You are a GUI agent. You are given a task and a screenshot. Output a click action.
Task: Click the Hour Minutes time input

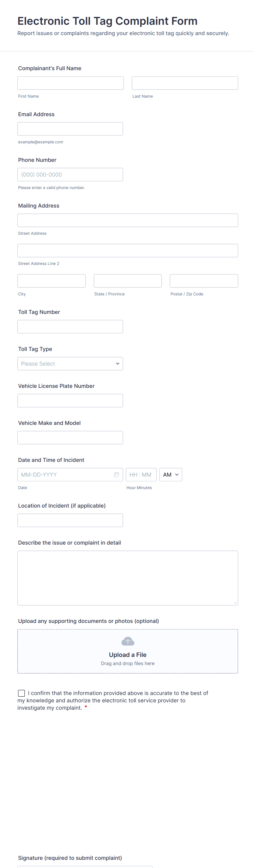pyautogui.click(x=141, y=474)
